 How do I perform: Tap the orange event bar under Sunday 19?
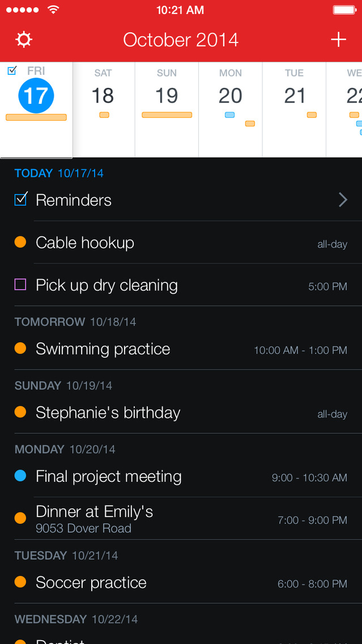tap(167, 115)
